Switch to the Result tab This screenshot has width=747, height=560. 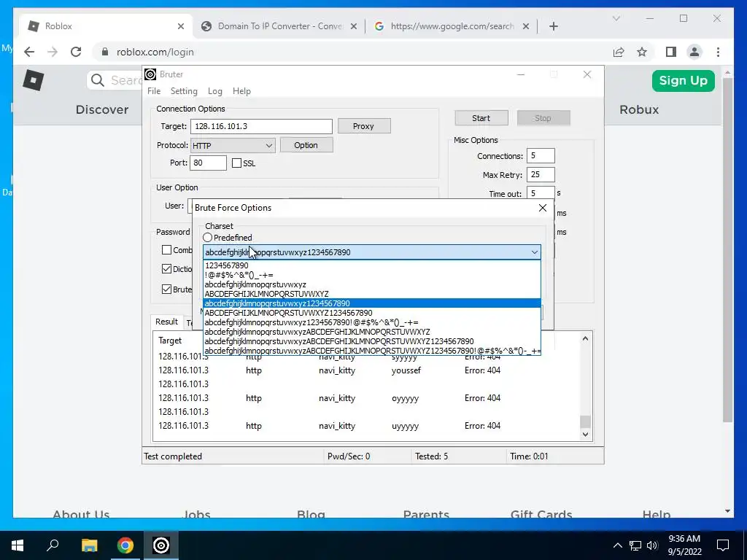(x=166, y=322)
